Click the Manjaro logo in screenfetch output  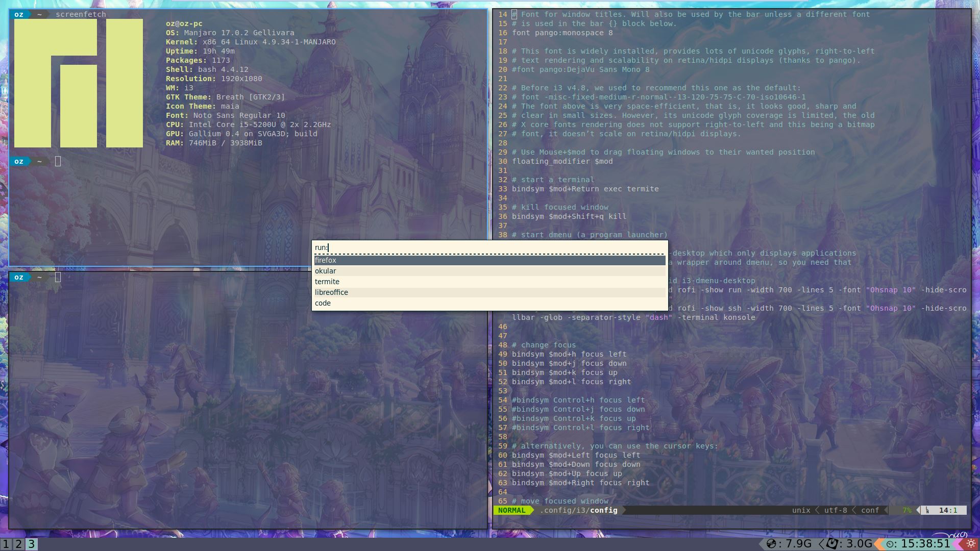tap(78, 83)
